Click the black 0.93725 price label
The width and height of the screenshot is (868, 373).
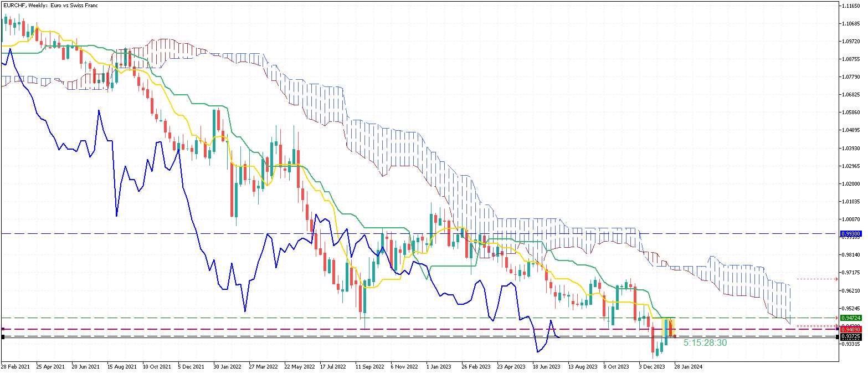click(x=850, y=336)
